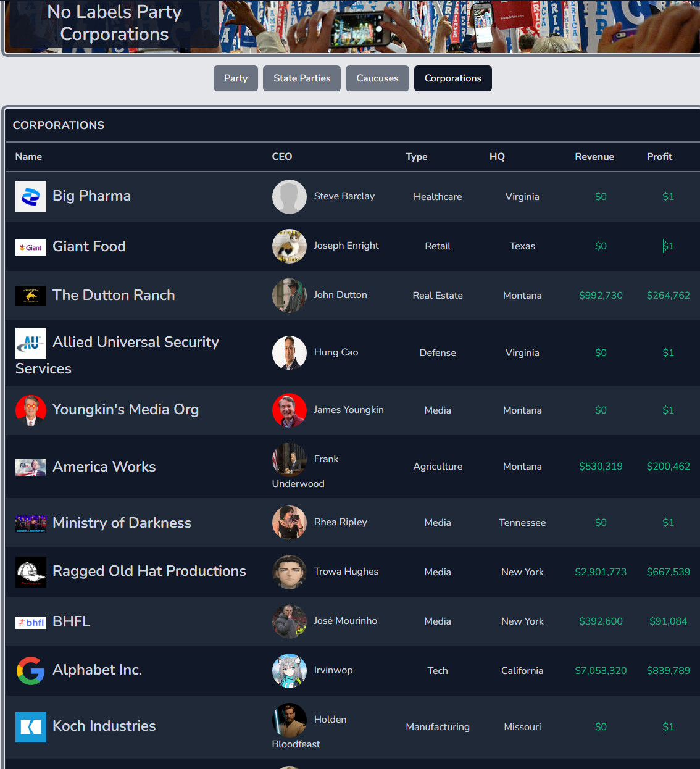The height and width of the screenshot is (769, 700).
Task: Click the BHFL logo icon
Action: tap(31, 622)
